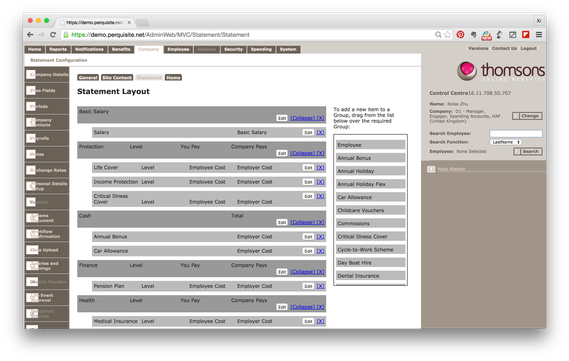Open the Search Function LastName dropdown
569x361 pixels.
[506, 142]
